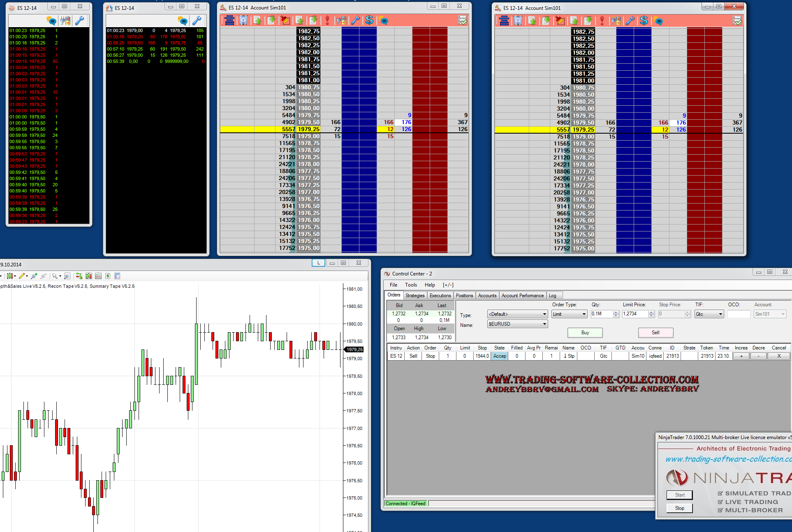792x532 pixels.
Task: Click the green and red line chart icon
Action: [98, 276]
